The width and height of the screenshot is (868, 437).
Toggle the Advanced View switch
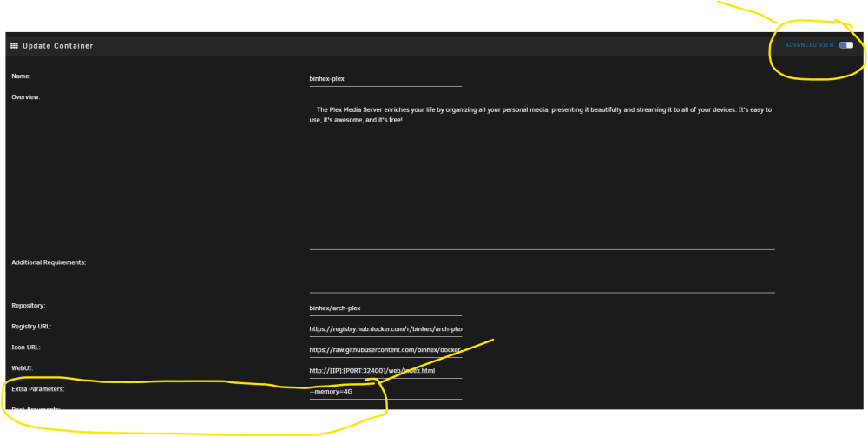(x=845, y=45)
